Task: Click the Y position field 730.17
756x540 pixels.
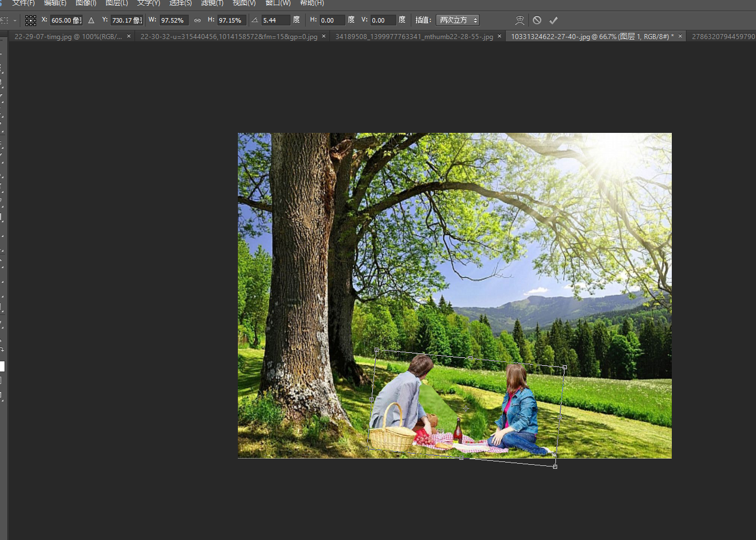Action: click(127, 20)
